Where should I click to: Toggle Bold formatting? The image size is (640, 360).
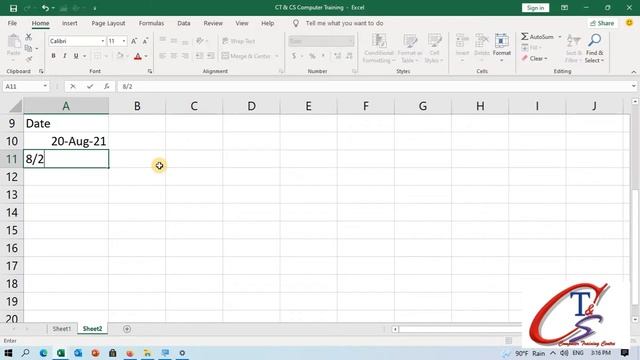click(53, 56)
